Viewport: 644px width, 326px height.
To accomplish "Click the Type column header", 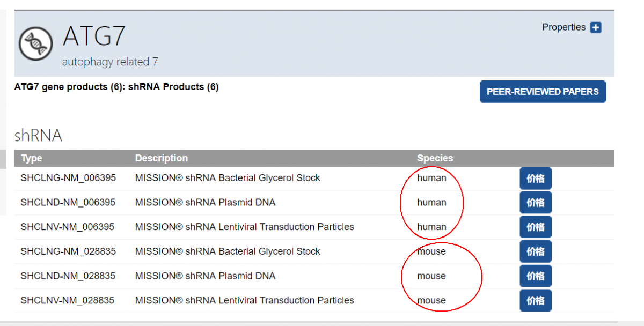I will pyautogui.click(x=32, y=158).
